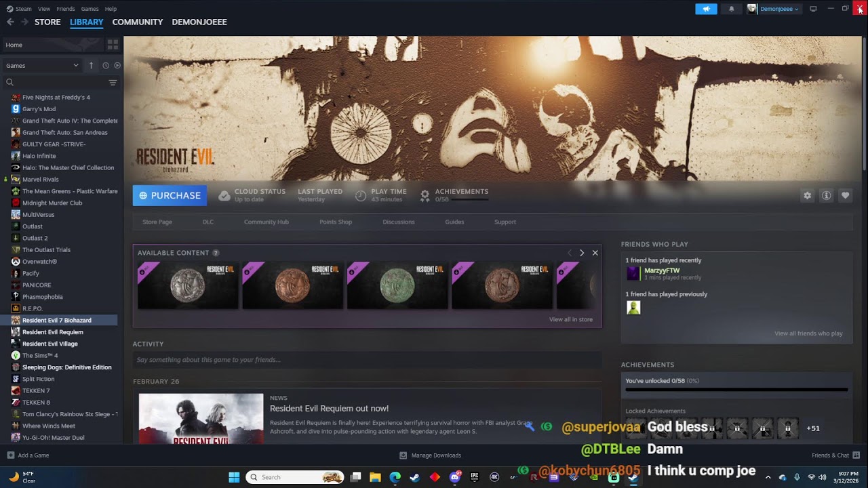Go forward with the right navigation arrow
Viewport: 868px width, 488px height.
point(24,22)
